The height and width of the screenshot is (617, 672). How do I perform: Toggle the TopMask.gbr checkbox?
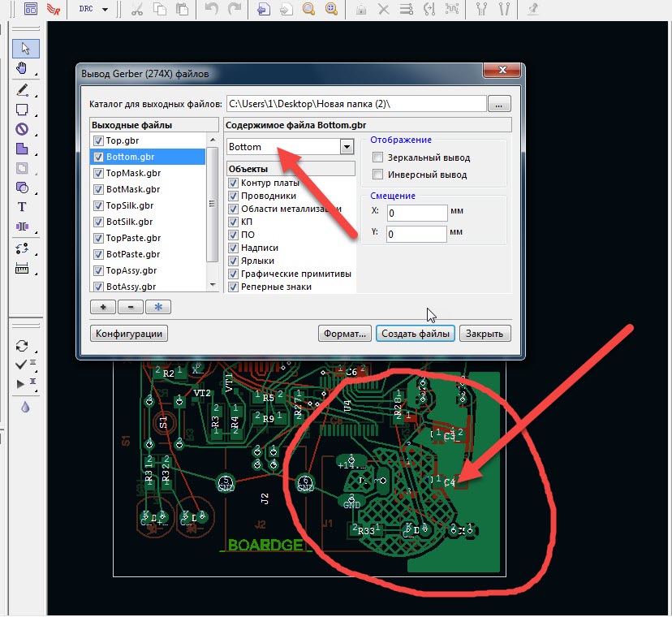coord(98,173)
